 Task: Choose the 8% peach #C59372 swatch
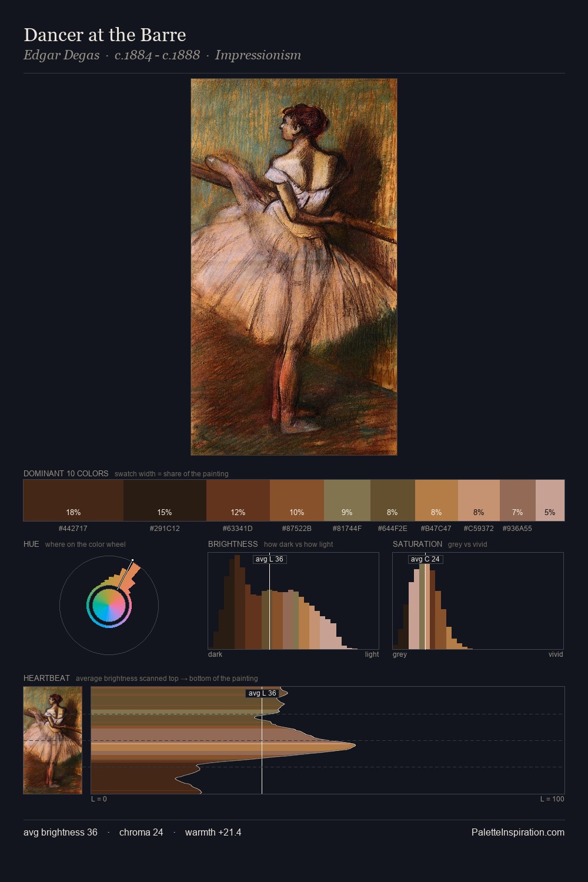pyautogui.click(x=479, y=500)
